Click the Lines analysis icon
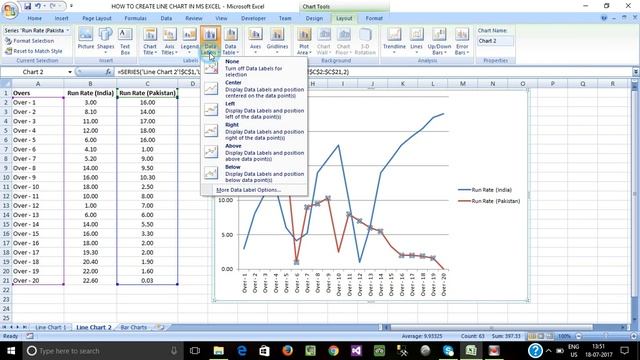Viewport: 640px width, 360px height. pos(416,41)
